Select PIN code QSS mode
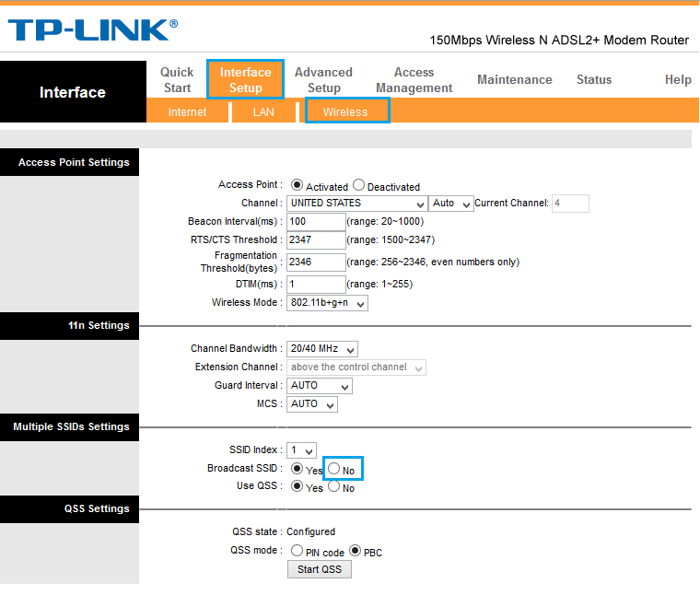Screen dimensions: 700x595 click(297, 551)
